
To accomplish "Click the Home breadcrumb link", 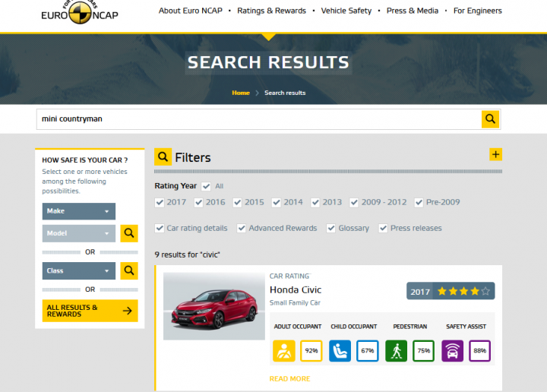I will [x=241, y=93].
